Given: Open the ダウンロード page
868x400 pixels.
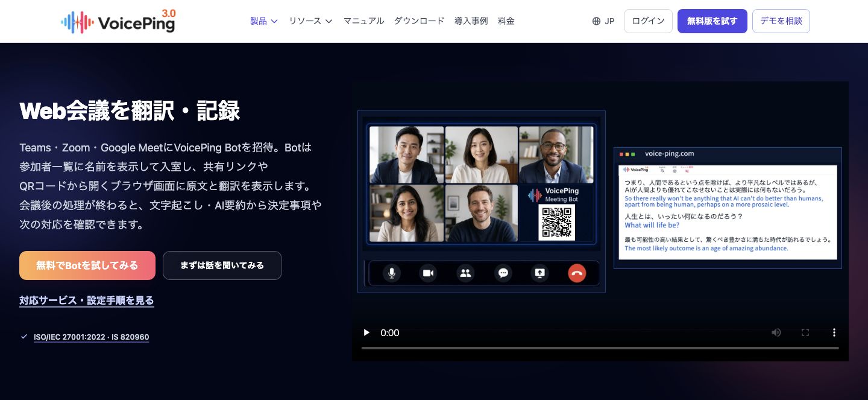Looking at the screenshot, I should pyautogui.click(x=419, y=21).
